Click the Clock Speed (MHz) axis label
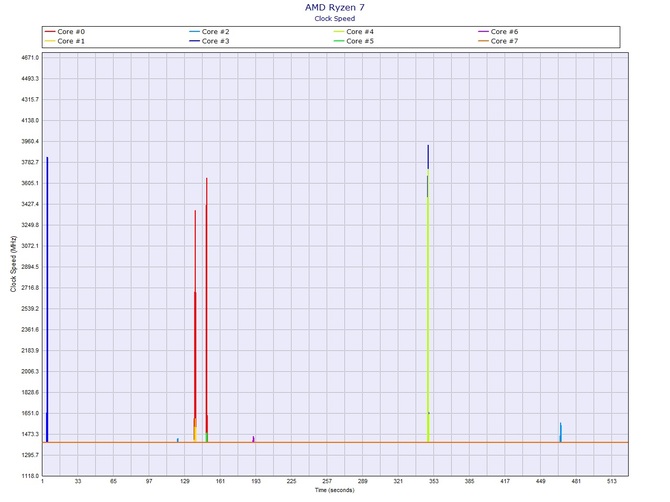Screen dimensions: 670x502 [13, 264]
